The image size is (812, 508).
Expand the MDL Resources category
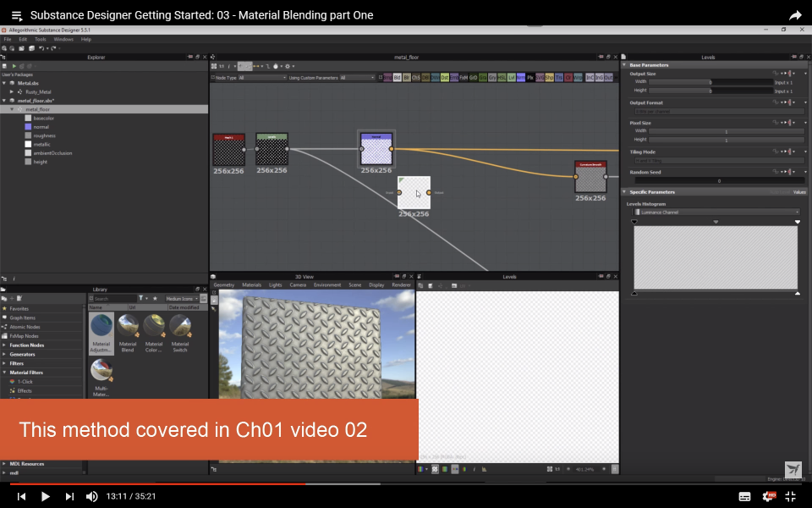tap(4, 464)
